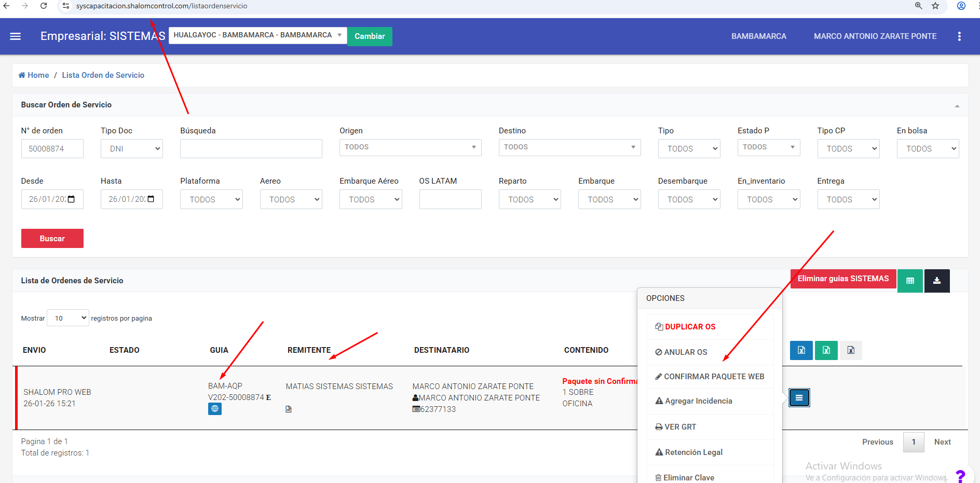Click the document icon under remitente
980x483 pixels.
(289, 409)
